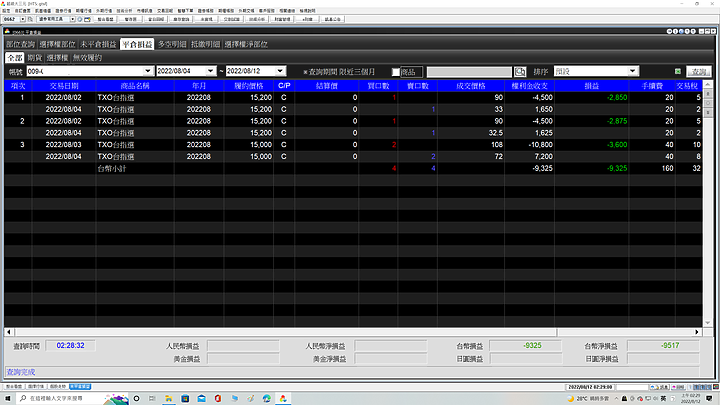Switch to the 選擇權淨部位 tab
This screenshot has height=405, width=720.
(246, 45)
